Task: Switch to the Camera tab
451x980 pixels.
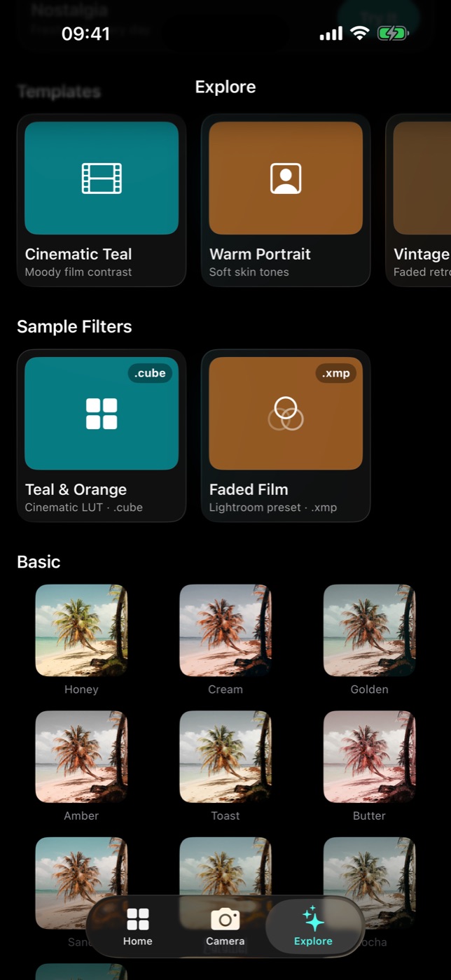Action: pyautogui.click(x=225, y=927)
